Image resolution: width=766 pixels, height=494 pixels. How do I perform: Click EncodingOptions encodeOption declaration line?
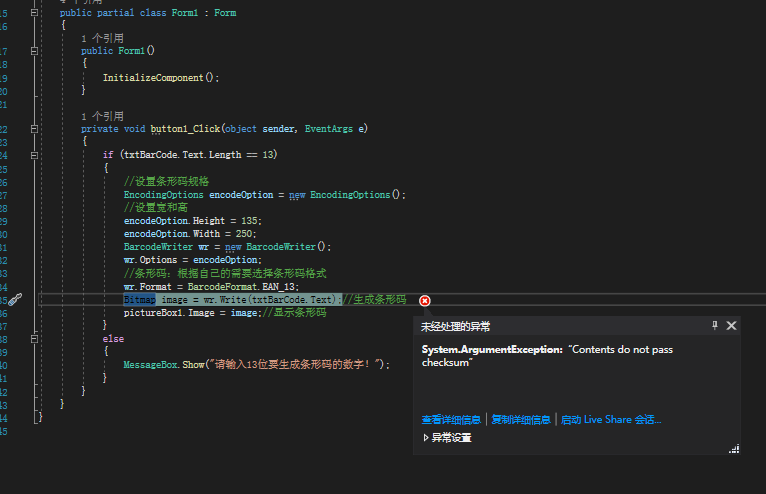click(x=264, y=195)
